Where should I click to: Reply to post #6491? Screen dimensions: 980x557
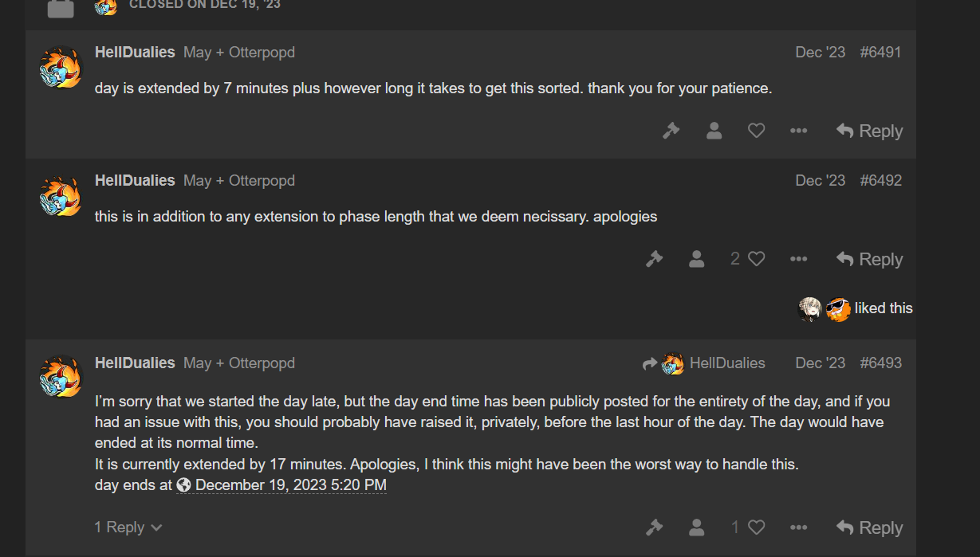coord(869,131)
